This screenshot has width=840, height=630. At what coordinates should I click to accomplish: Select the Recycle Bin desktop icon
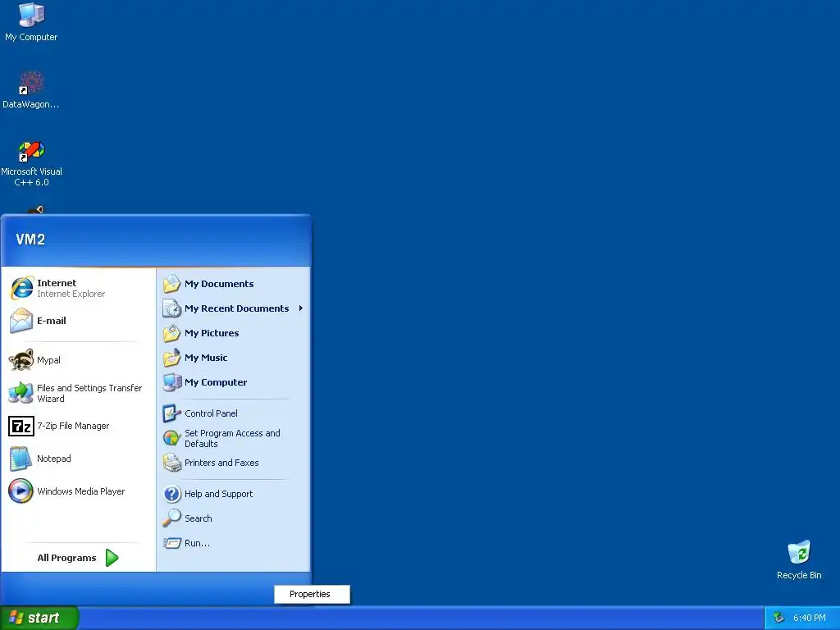[x=799, y=559]
